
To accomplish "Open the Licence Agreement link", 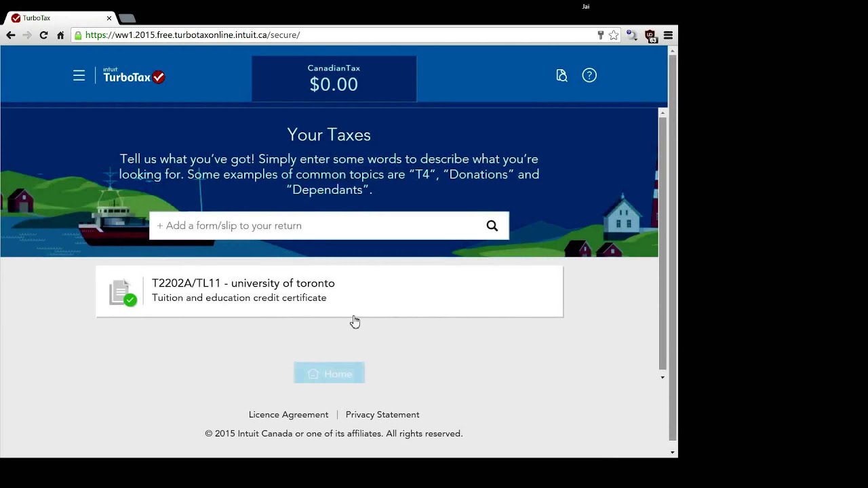I will click(x=288, y=415).
